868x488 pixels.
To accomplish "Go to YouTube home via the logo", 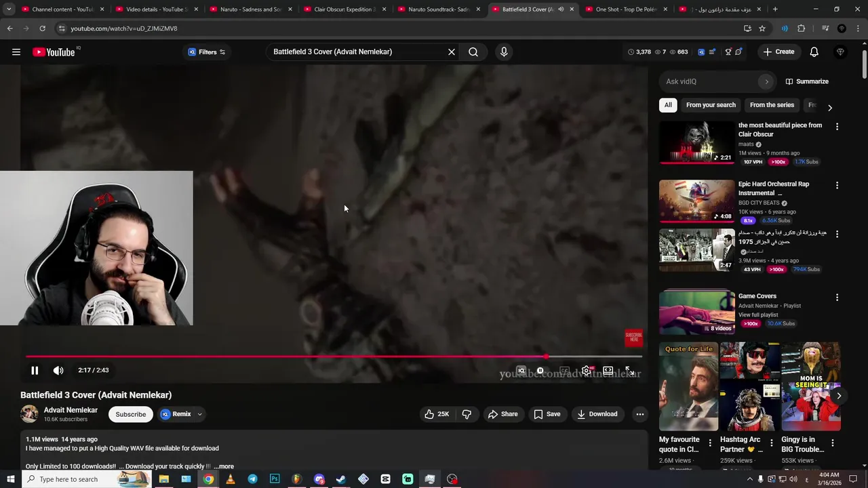I will pyautogui.click(x=54, y=52).
